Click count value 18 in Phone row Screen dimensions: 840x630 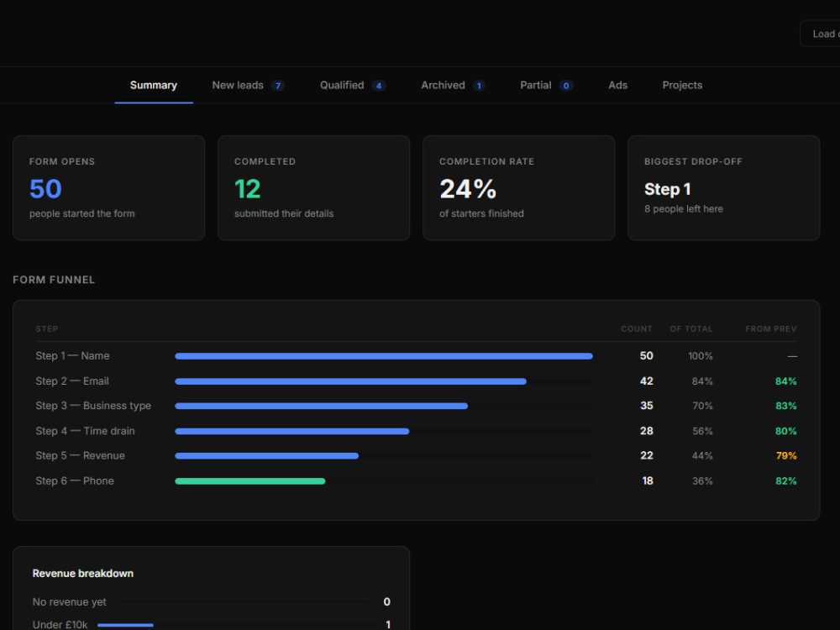648,480
